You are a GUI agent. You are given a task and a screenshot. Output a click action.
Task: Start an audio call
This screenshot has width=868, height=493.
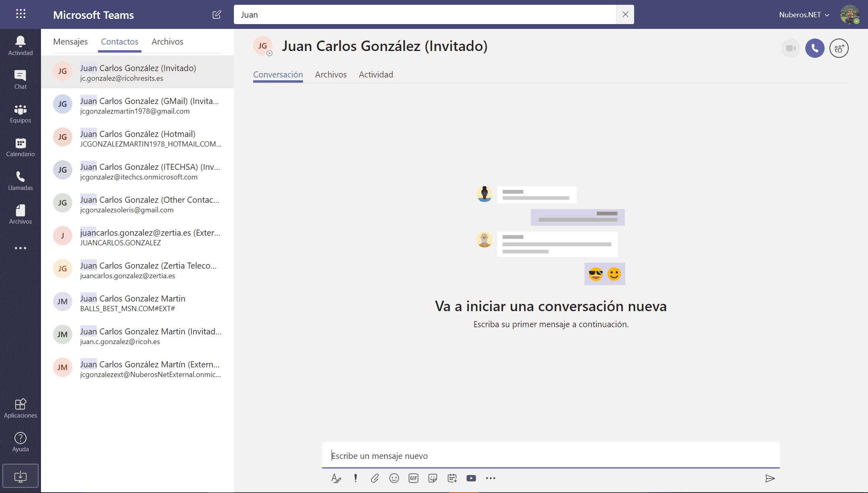(x=815, y=48)
